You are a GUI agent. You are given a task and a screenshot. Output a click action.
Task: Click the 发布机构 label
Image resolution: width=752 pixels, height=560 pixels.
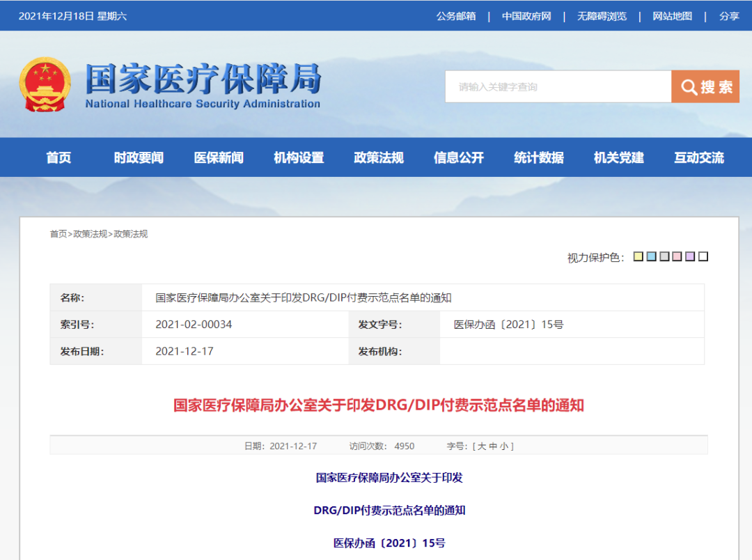[x=380, y=351]
